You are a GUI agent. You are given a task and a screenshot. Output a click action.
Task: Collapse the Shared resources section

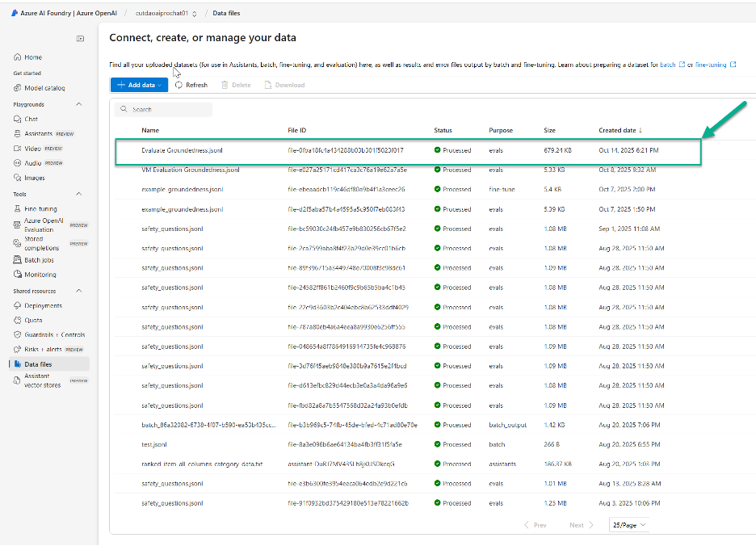(78, 290)
